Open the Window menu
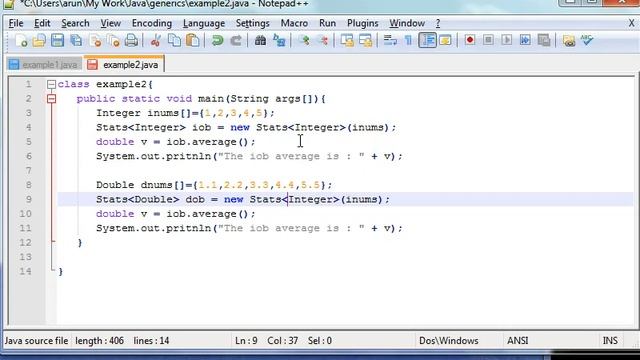The height and width of the screenshot is (360, 640). click(407, 23)
